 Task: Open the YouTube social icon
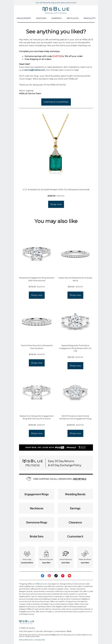pos(70,575)
